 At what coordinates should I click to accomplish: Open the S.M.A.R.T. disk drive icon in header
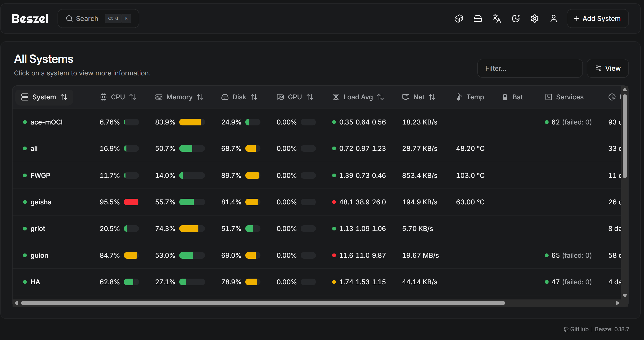[478, 18]
